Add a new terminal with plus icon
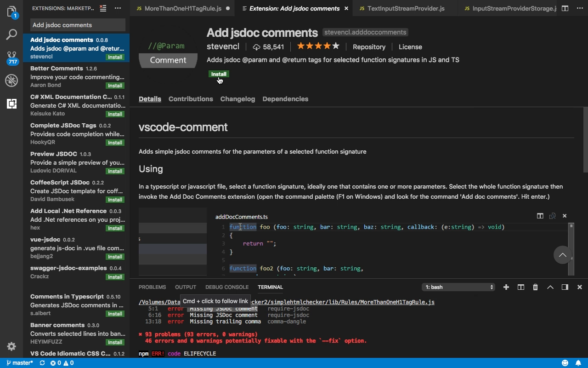The image size is (588, 368). point(506,287)
